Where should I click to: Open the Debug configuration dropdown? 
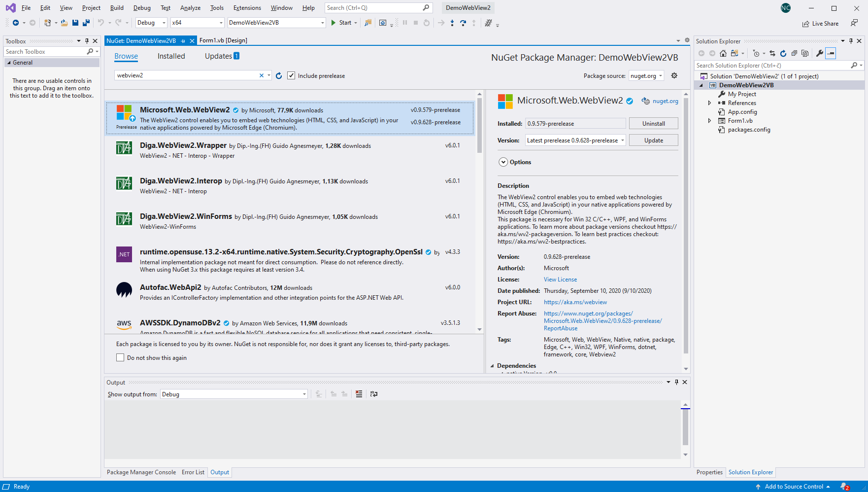tap(151, 23)
